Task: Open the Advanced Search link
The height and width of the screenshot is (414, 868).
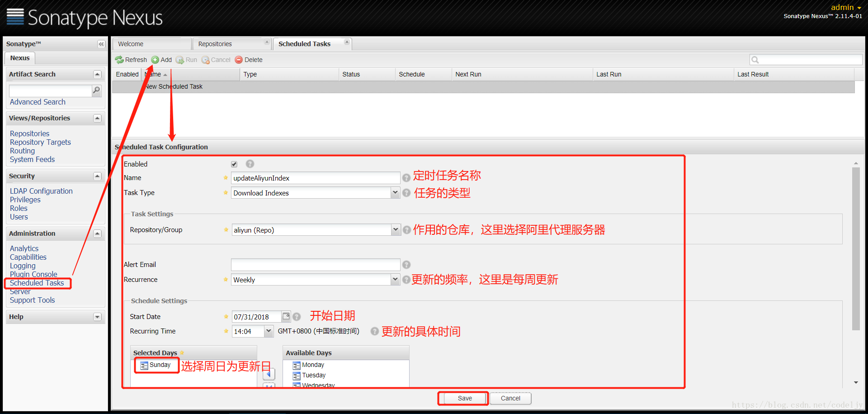Action: [38, 102]
